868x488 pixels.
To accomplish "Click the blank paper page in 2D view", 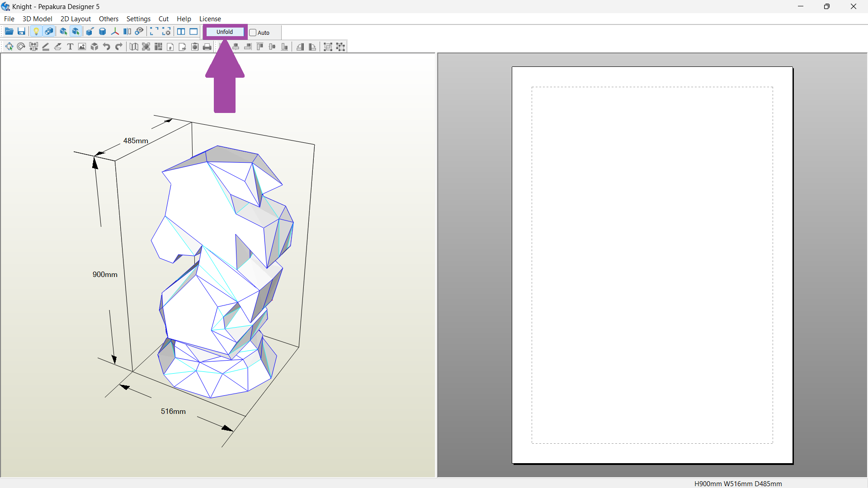I will 652,265.
